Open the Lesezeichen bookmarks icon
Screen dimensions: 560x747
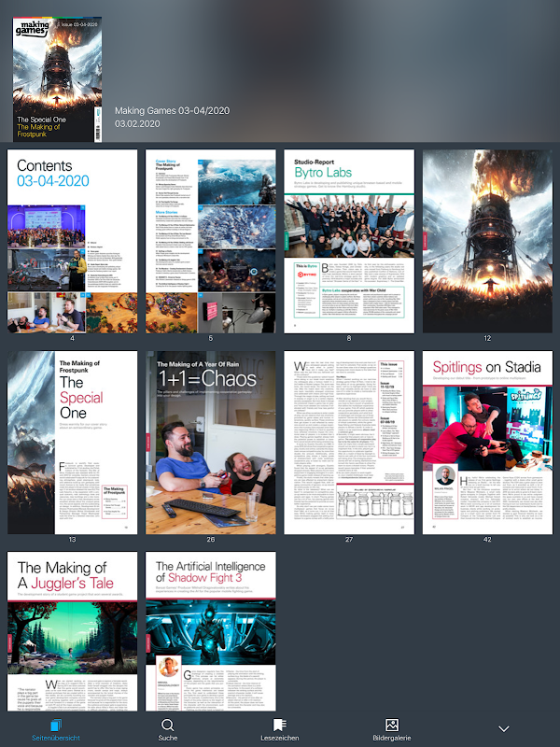coord(279,726)
